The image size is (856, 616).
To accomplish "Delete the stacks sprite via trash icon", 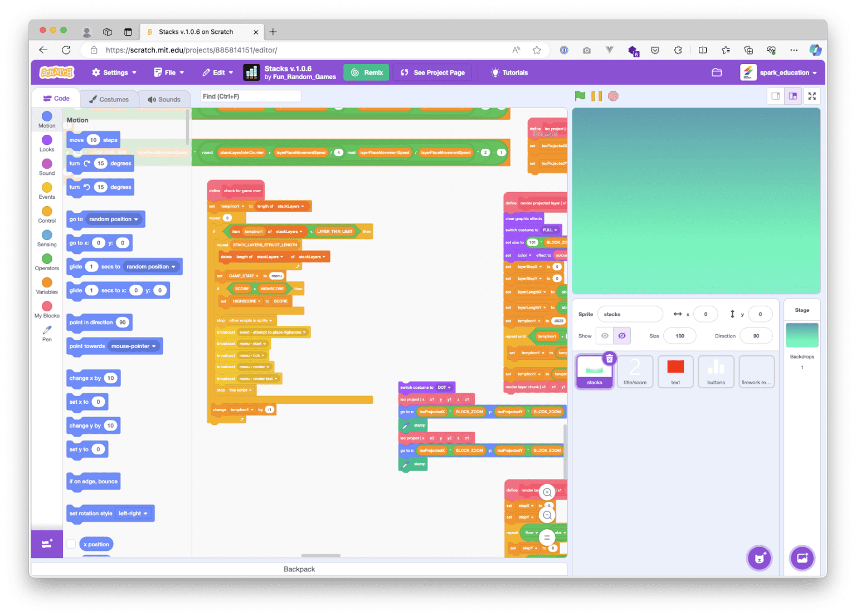I will (x=610, y=359).
